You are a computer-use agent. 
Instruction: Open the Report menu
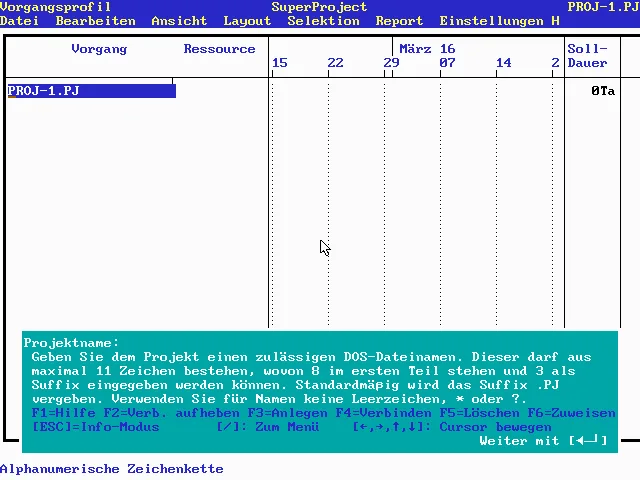[x=399, y=21]
